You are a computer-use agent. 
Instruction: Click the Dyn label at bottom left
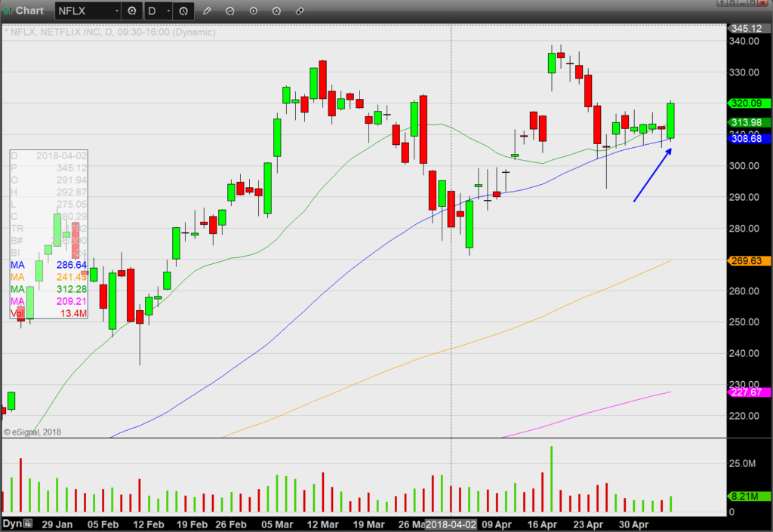pos(12,524)
